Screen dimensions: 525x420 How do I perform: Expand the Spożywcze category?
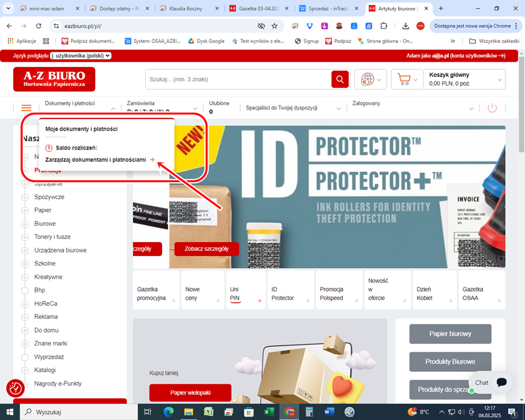25,197
